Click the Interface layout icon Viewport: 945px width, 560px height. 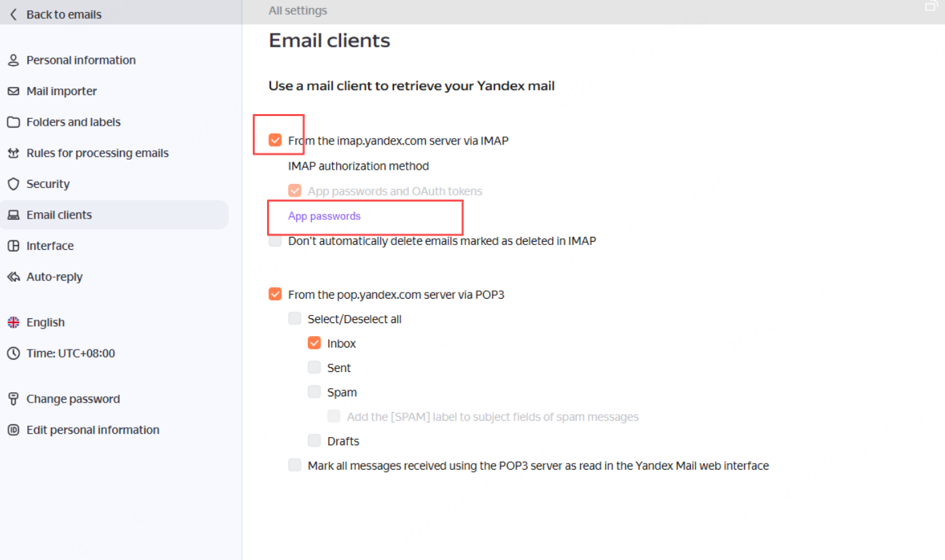(13, 246)
